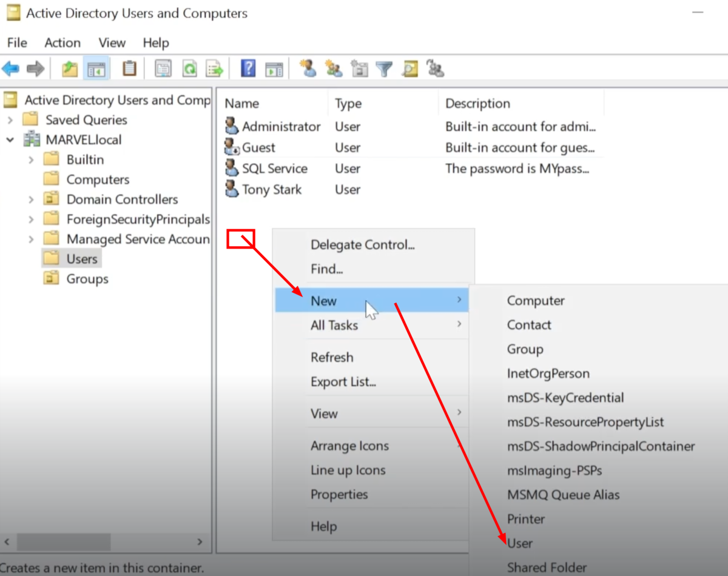Click the Refresh toolbar icon

pyautogui.click(x=190, y=69)
